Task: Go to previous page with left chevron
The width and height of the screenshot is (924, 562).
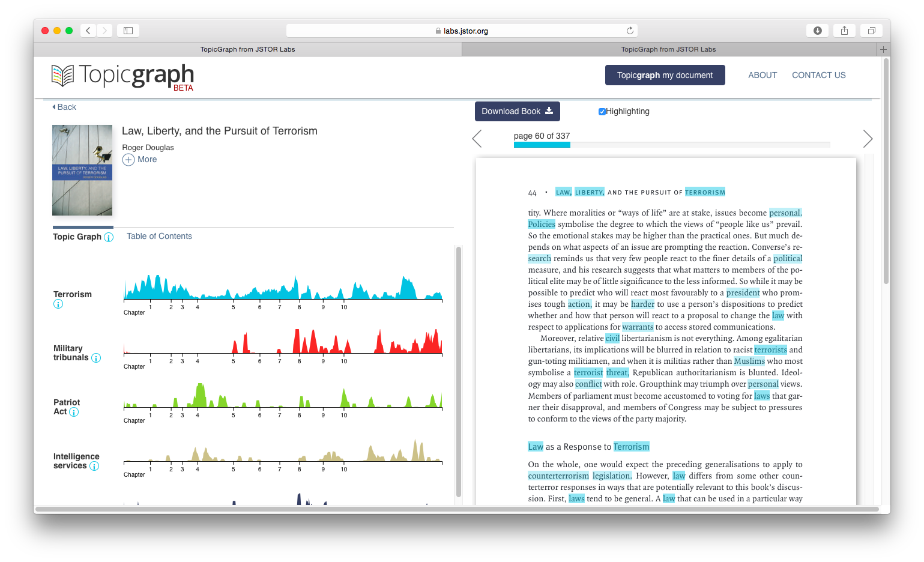Action: (x=477, y=139)
